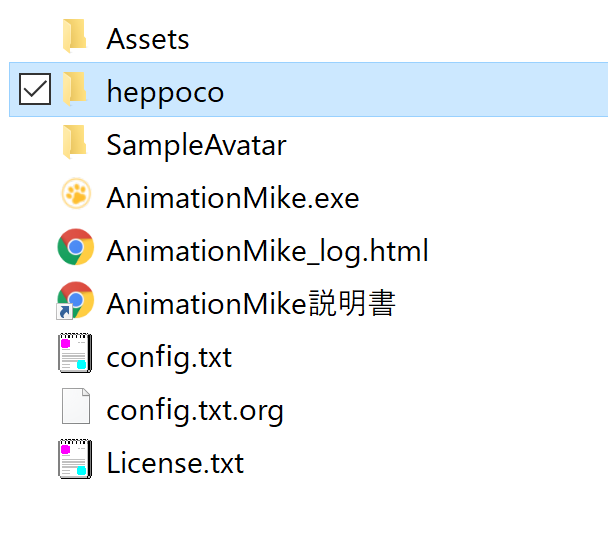Click the SampleAvatar folder icon
Image resolution: width=608 pixels, height=553 pixels.
point(75,142)
